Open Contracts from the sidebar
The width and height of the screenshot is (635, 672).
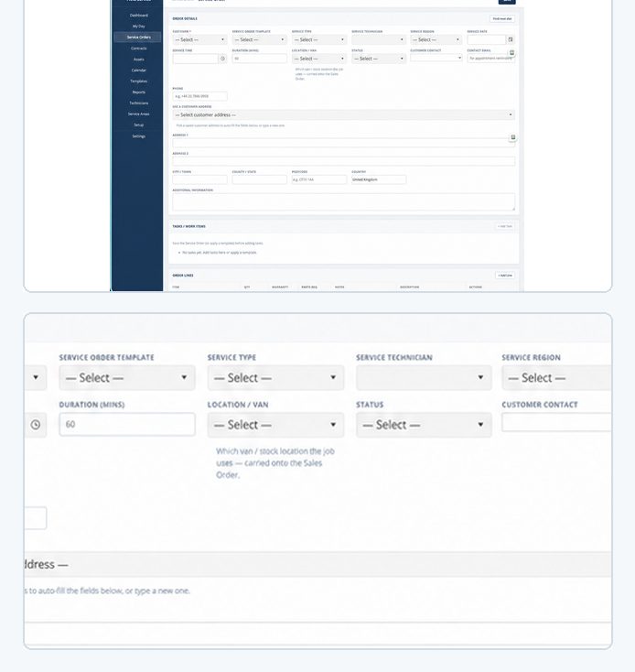tap(139, 49)
